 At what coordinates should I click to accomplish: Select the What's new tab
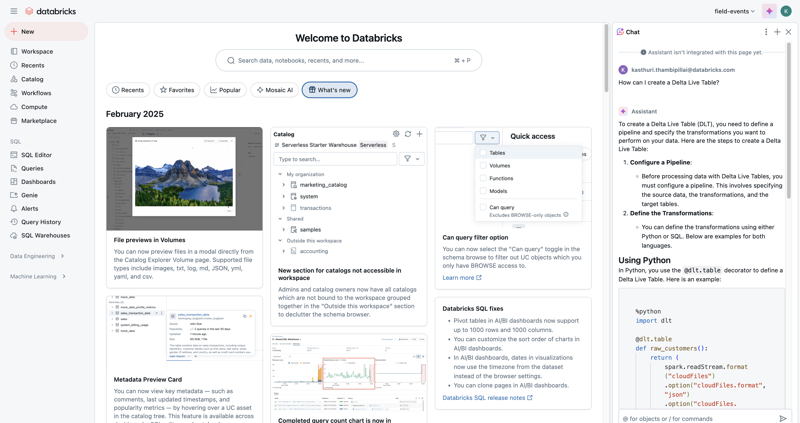pyautogui.click(x=330, y=90)
